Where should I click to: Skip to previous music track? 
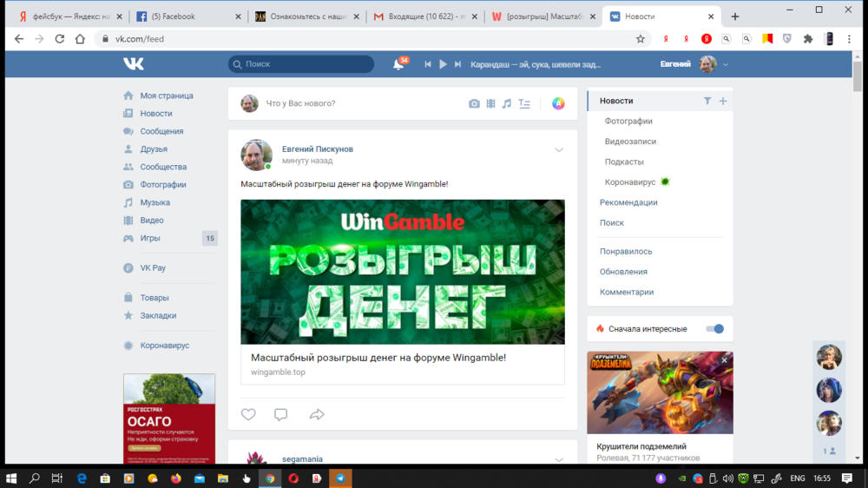coord(427,64)
